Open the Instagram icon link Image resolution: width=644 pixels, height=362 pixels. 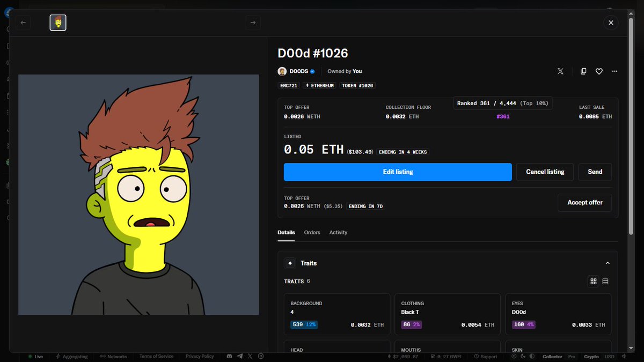pyautogui.click(x=261, y=357)
